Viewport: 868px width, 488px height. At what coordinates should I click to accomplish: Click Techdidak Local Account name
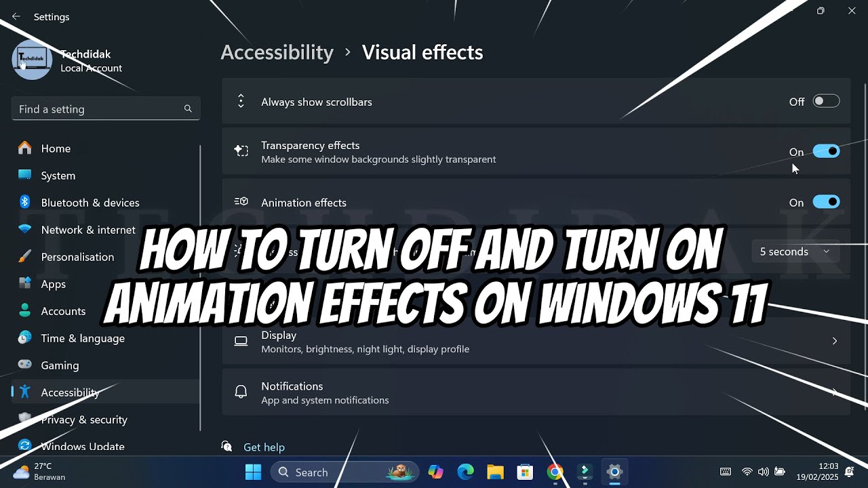91,60
